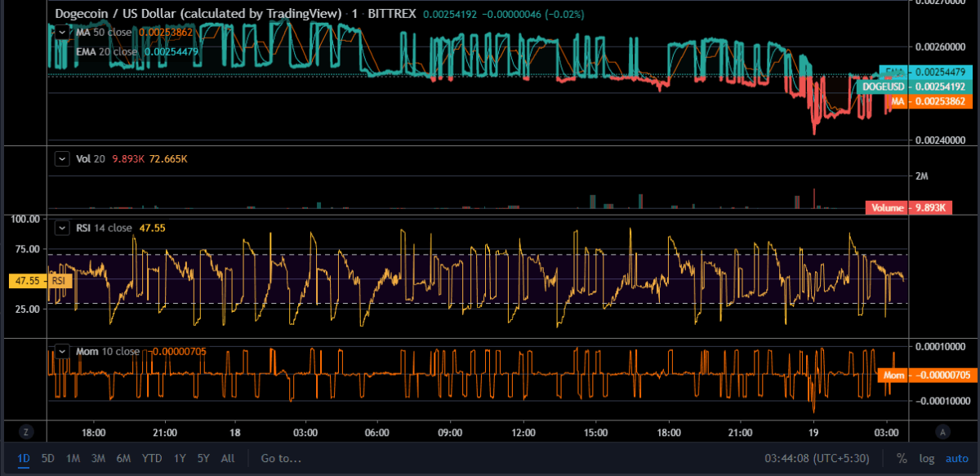Collapse the Vol 20 indicator legend
This screenshot has height=476, width=980.
click(x=61, y=158)
